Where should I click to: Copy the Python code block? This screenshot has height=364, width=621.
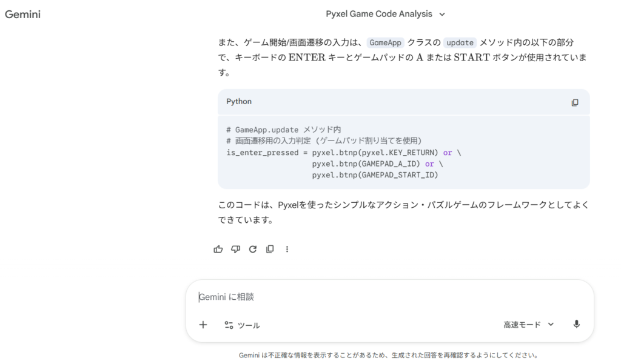point(574,102)
